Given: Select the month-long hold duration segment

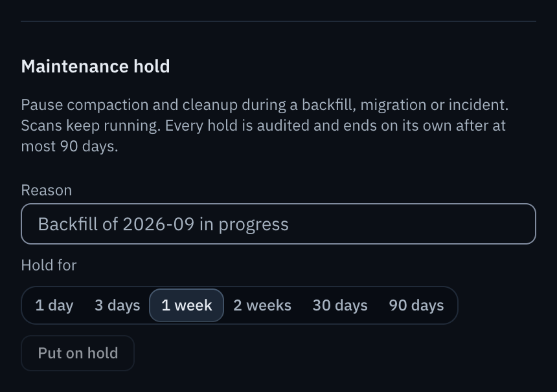Looking at the screenshot, I should click(x=340, y=305).
